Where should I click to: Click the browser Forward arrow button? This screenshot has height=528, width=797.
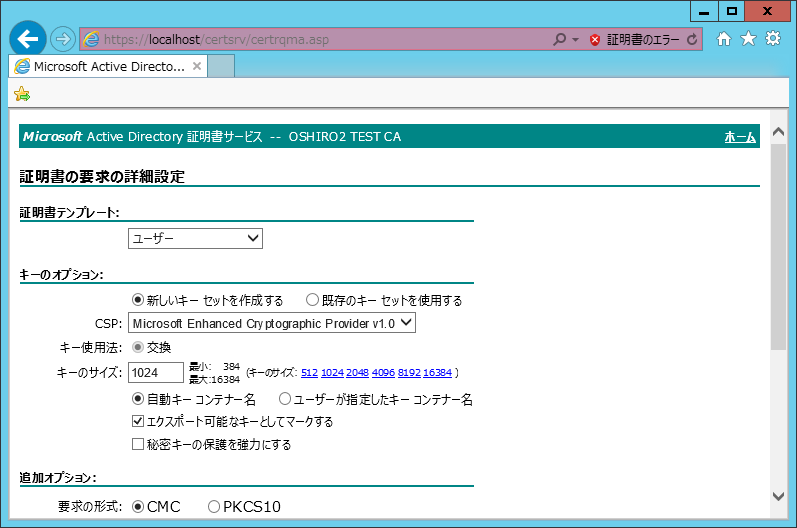click(63, 39)
